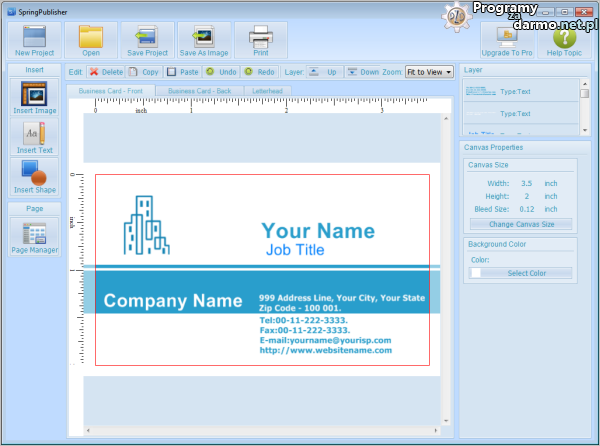Click the Save Project icon
This screenshot has width=600, height=446.
pyautogui.click(x=147, y=39)
